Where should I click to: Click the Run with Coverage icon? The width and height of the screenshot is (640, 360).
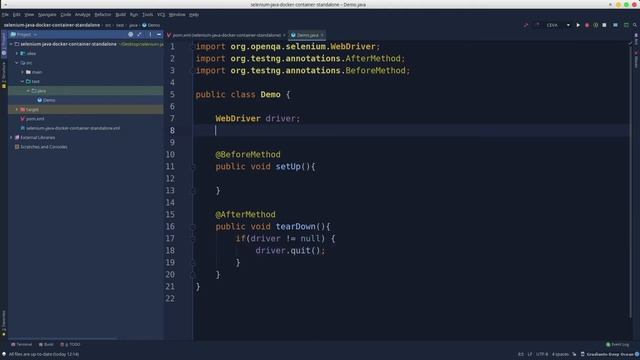click(x=596, y=25)
